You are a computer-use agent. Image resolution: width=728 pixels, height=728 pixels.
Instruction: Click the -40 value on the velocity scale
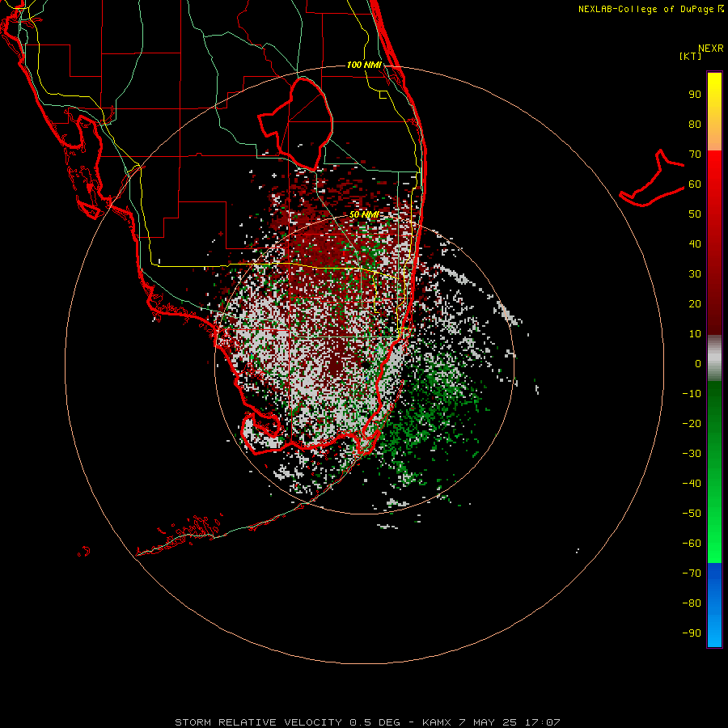point(692,484)
